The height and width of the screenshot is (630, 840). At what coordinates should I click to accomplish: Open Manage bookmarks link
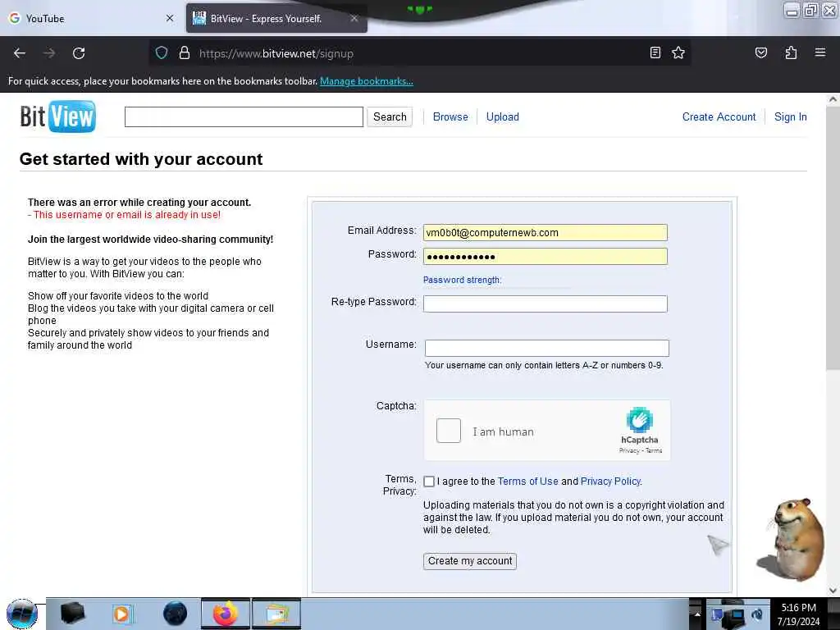367,81
